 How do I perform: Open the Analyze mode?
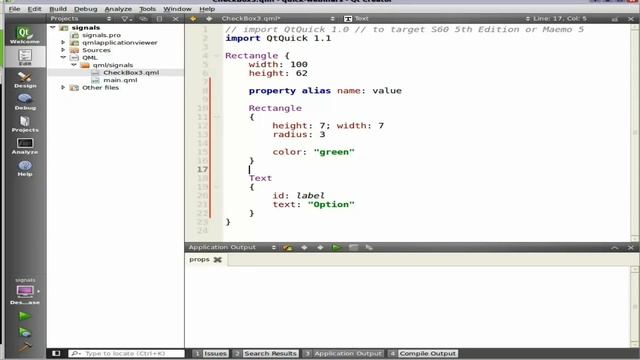[x=25, y=146]
